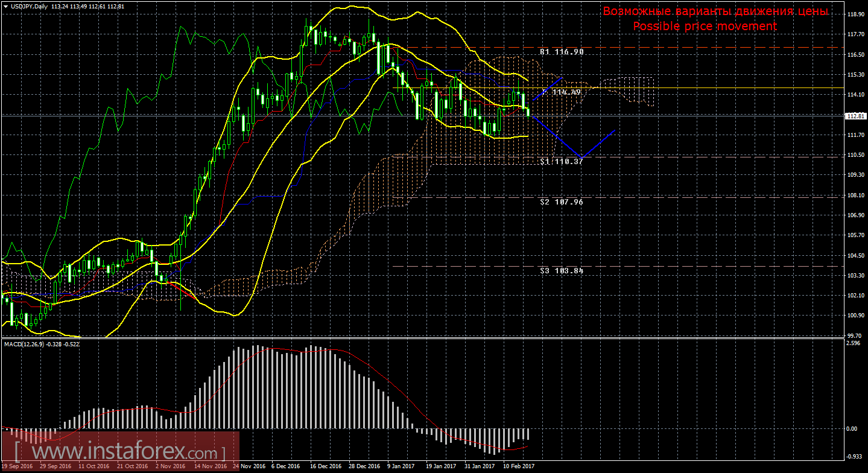Click the 9 Jan 2017 date label
This screenshot has width=868, height=473.
tap(401, 466)
